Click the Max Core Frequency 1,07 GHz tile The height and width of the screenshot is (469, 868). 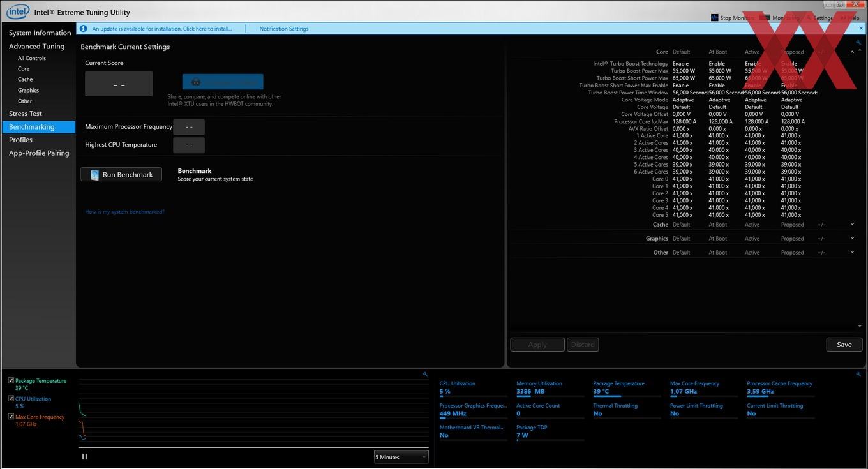pos(704,388)
